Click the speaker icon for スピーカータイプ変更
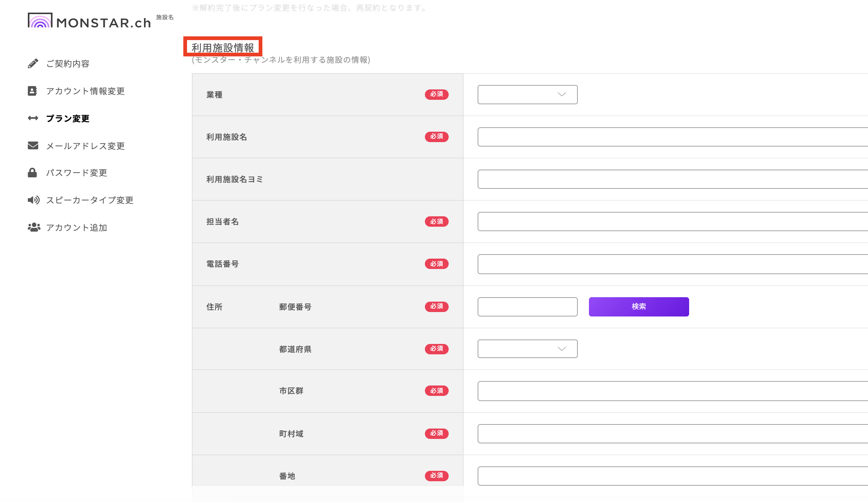The width and height of the screenshot is (868, 502). 33,200
